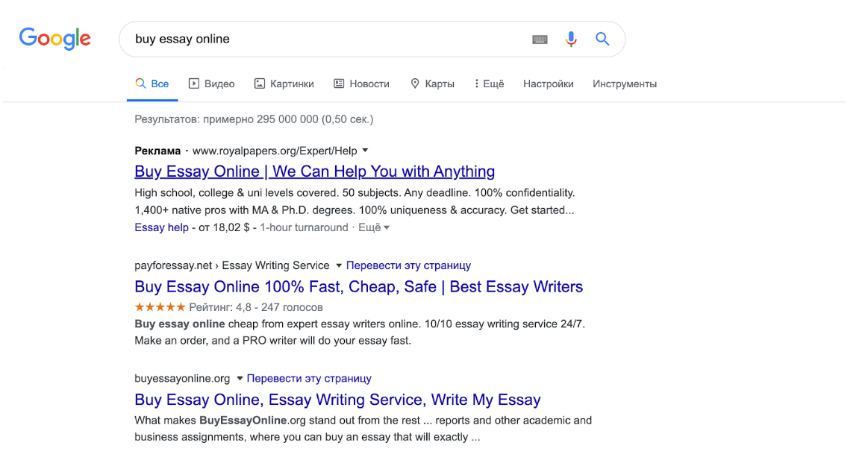Expand arrow next to buyessayonline.org
The height and width of the screenshot is (466, 868).
click(x=240, y=379)
